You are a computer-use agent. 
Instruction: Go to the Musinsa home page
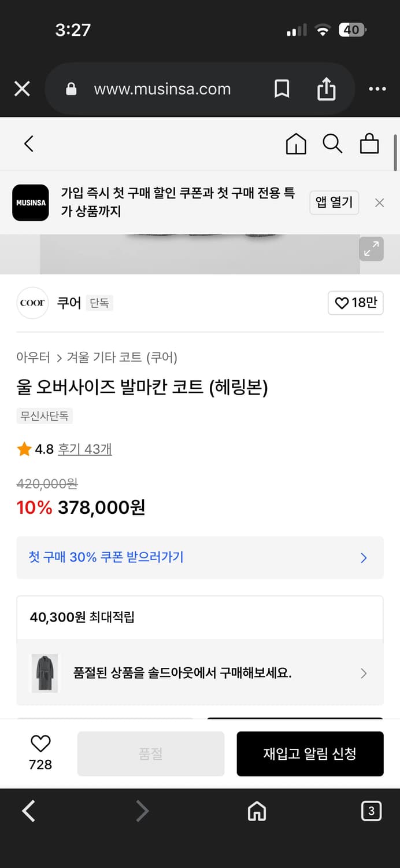pyautogui.click(x=296, y=144)
